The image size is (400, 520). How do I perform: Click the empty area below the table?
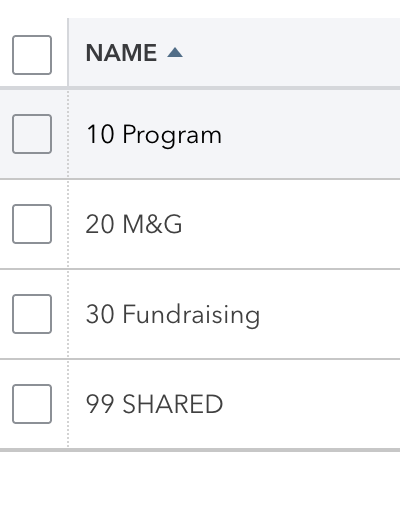(x=200, y=486)
